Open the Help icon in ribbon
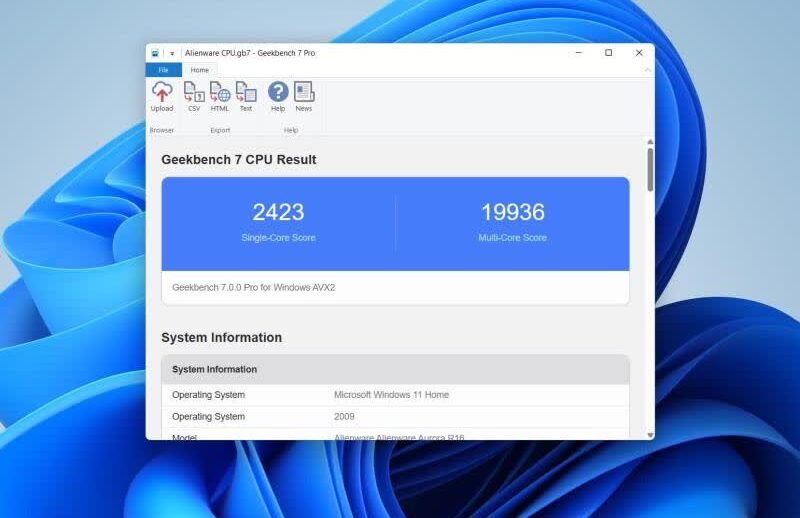This screenshot has width=800, height=518. tap(278, 97)
